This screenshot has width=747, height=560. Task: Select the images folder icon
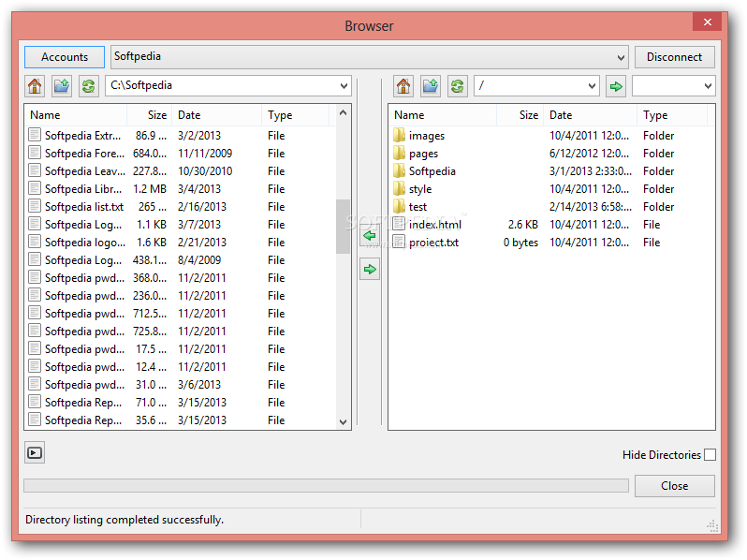click(x=399, y=136)
